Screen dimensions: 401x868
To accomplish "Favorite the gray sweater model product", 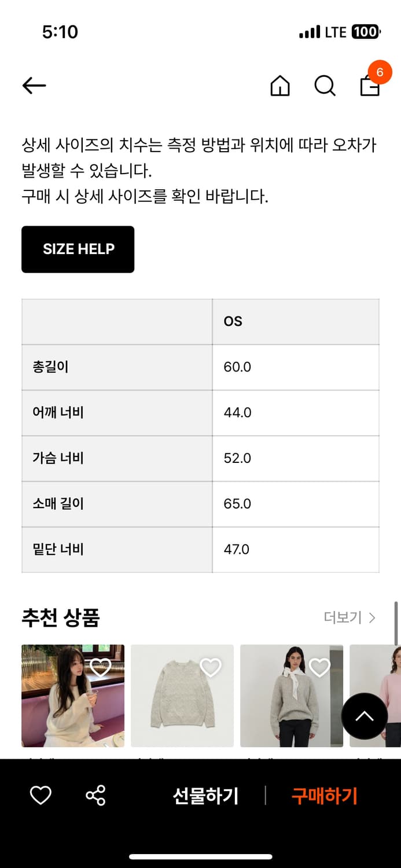I will pyautogui.click(x=320, y=666).
